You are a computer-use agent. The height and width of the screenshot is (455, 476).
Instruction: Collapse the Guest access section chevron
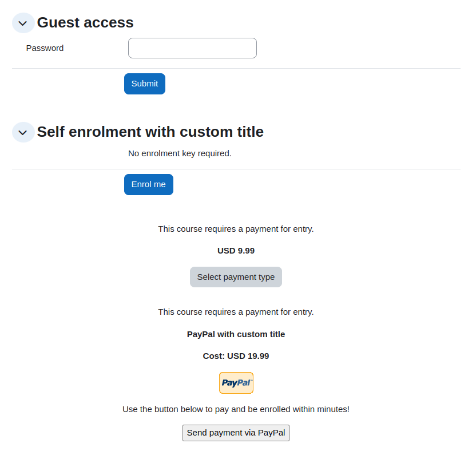(x=23, y=23)
